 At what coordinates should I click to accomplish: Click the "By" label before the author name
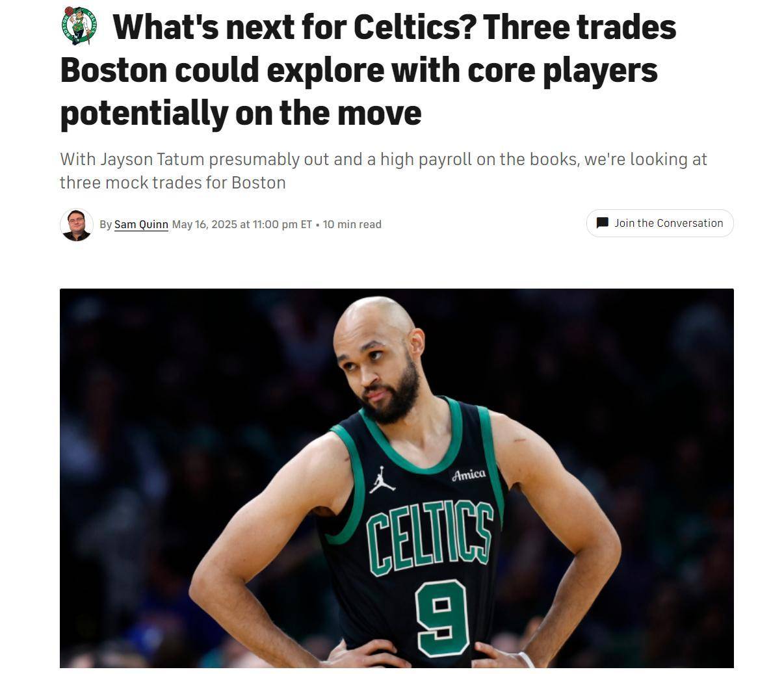[x=105, y=224]
